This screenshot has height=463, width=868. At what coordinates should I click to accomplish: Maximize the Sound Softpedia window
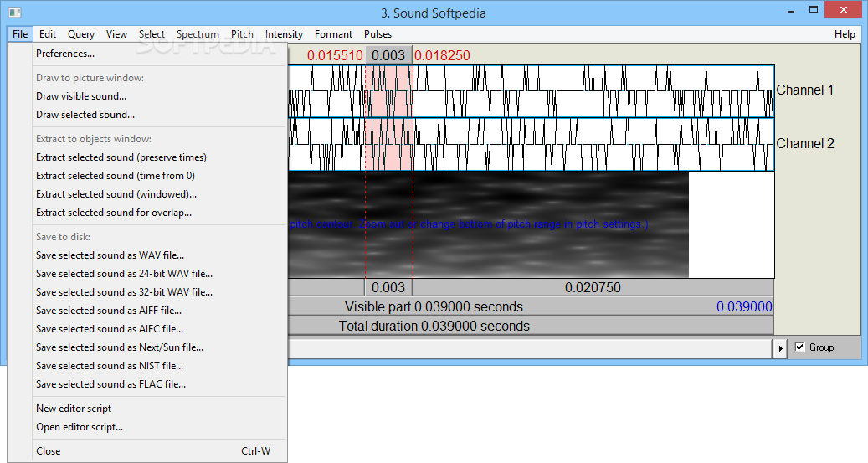(x=814, y=10)
